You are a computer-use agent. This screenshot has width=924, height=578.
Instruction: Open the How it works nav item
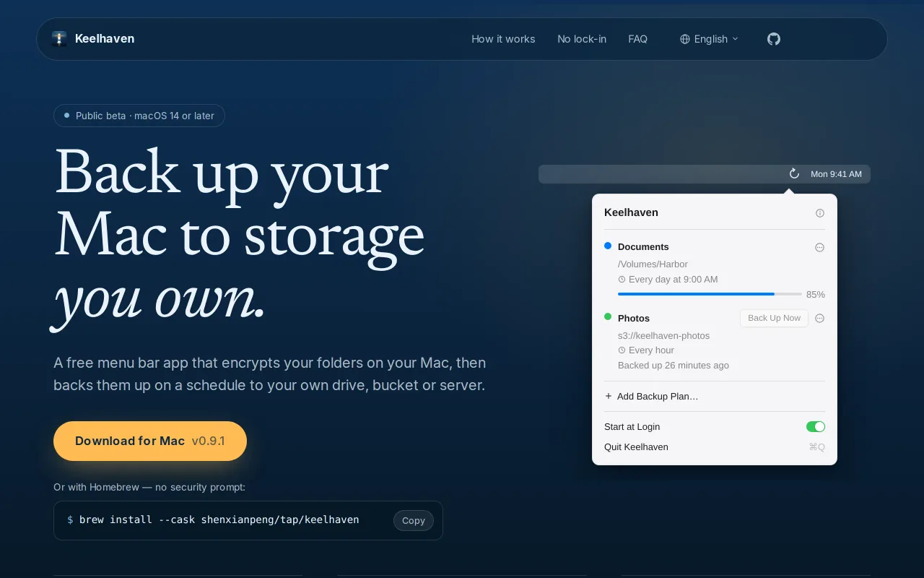[503, 39]
